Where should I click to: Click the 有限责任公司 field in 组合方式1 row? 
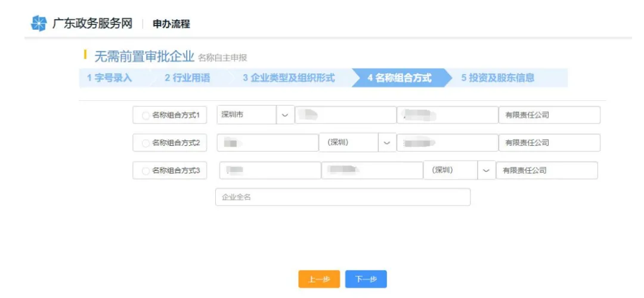pos(550,115)
